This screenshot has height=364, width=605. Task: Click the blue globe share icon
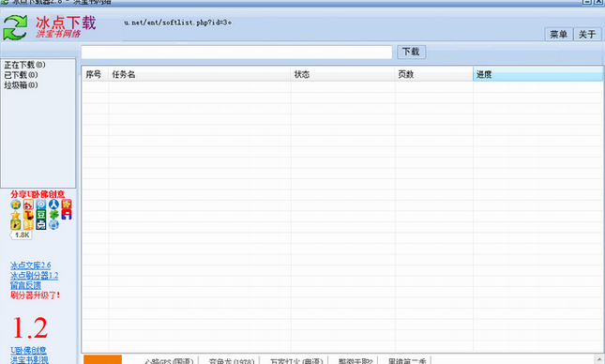53,224
